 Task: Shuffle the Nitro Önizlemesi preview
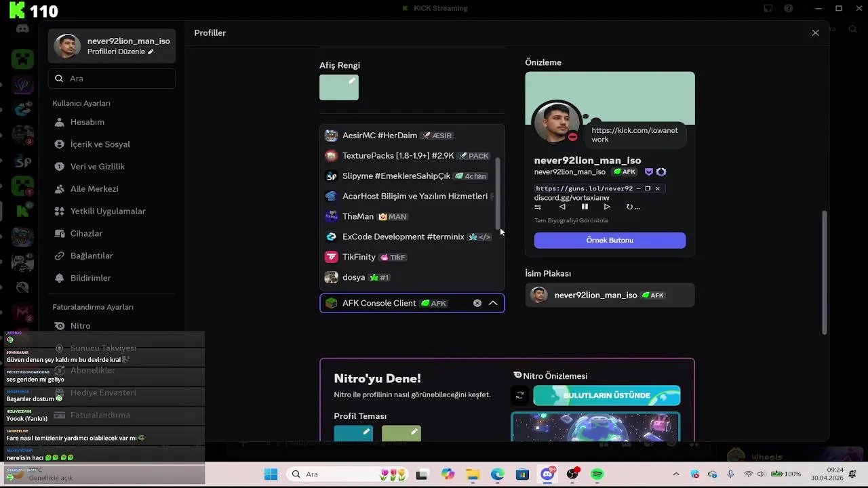pos(519,395)
